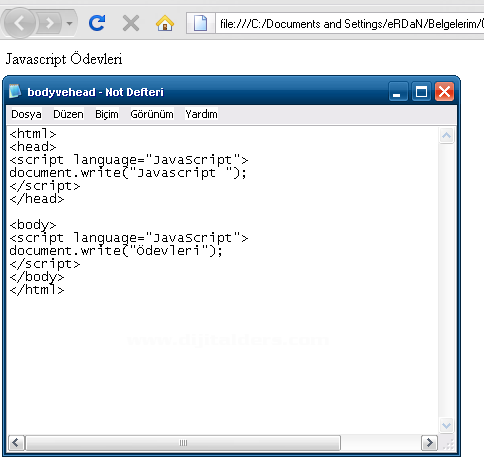Screen dimensions: 484x461
Task: Stop loading with the X icon
Action: (x=131, y=23)
